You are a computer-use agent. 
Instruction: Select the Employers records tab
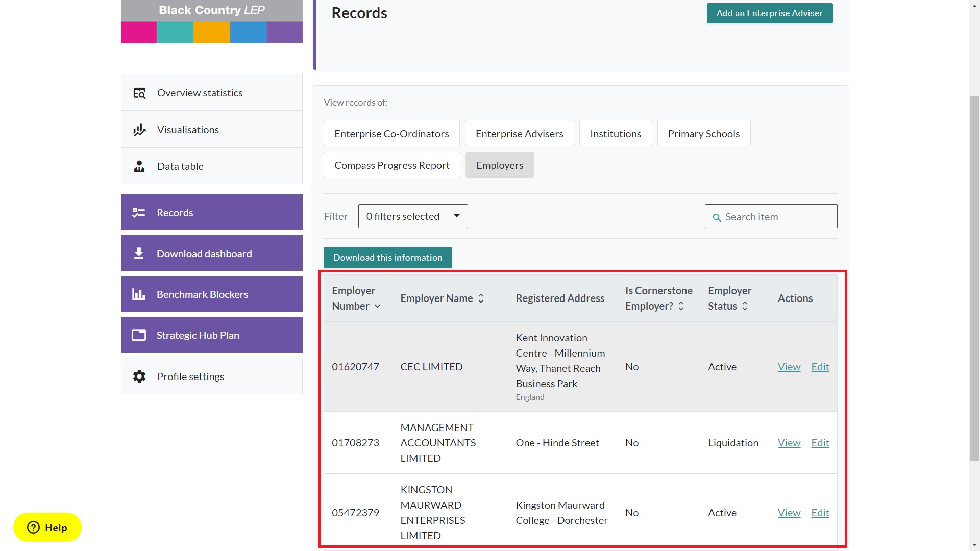coord(500,165)
